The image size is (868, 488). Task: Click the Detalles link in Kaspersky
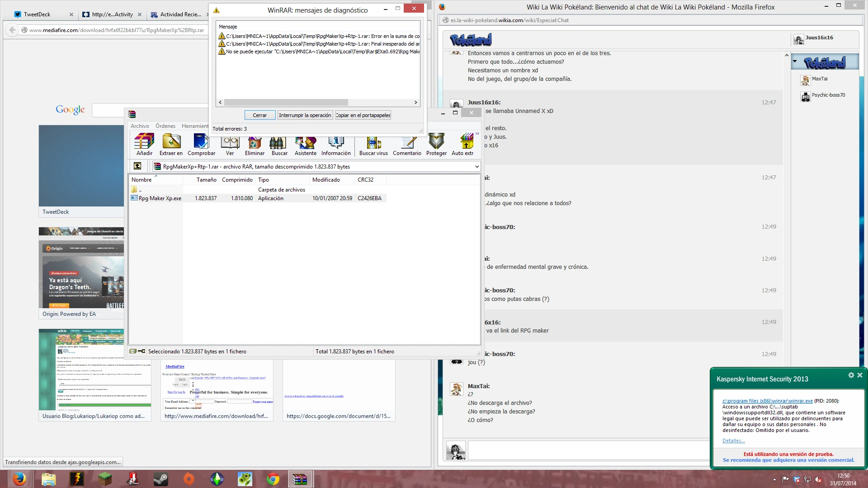(x=733, y=441)
